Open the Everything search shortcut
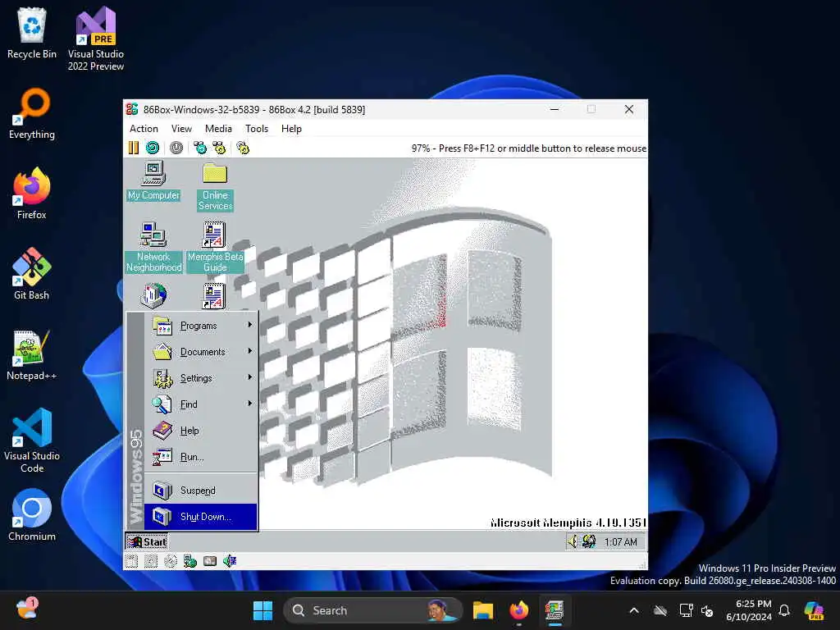Image resolution: width=840 pixels, height=630 pixels. point(32,113)
